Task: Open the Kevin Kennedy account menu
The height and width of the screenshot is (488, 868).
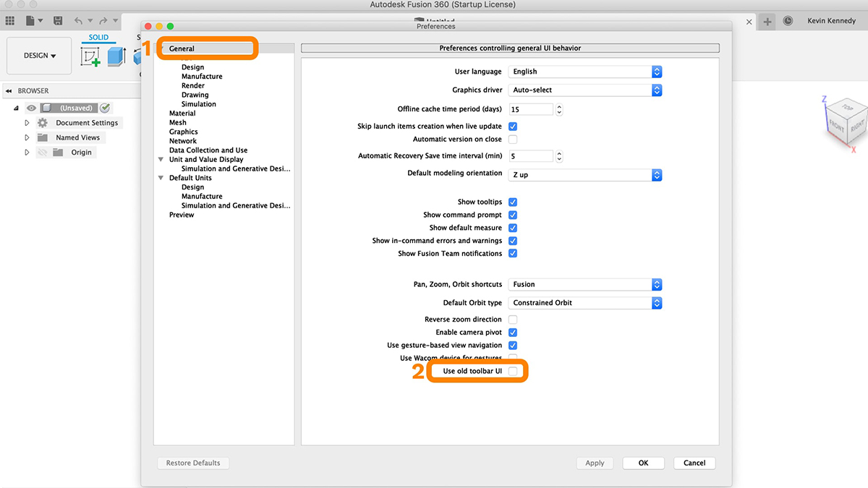Action: coord(833,22)
